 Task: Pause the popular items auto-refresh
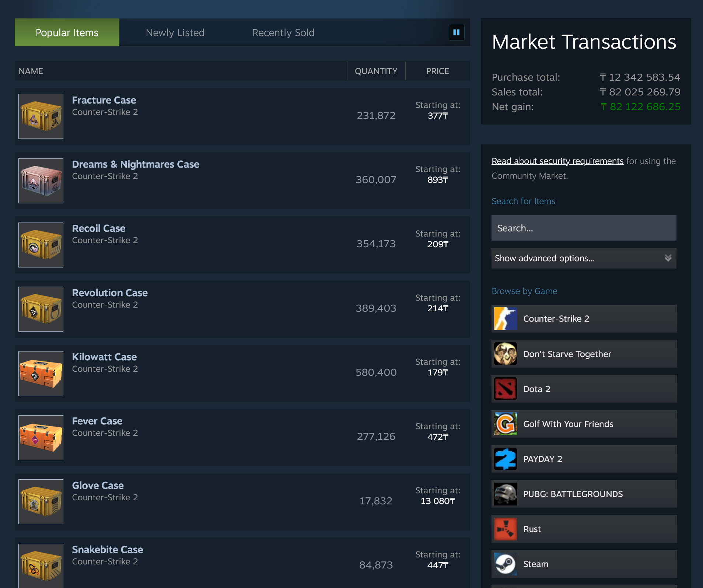click(x=456, y=32)
